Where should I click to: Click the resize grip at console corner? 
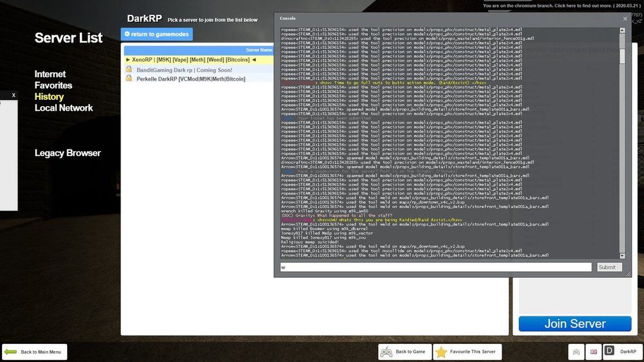pyautogui.click(x=628, y=274)
